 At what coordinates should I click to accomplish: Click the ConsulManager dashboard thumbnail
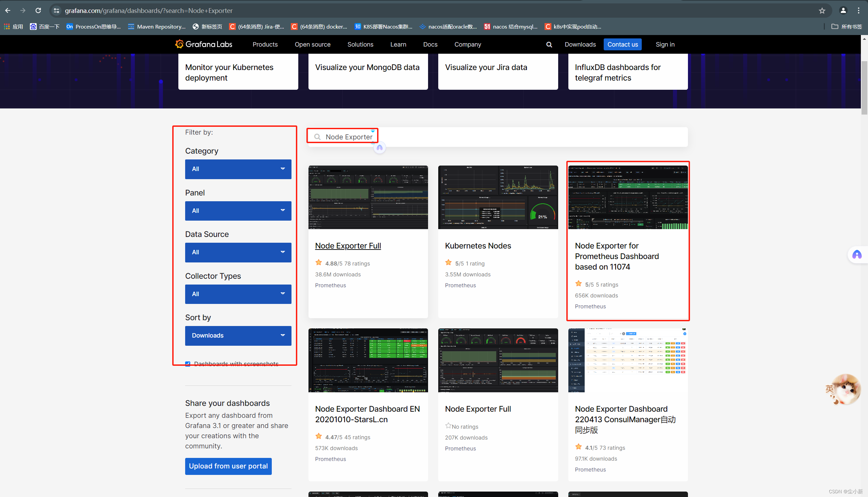click(x=628, y=360)
